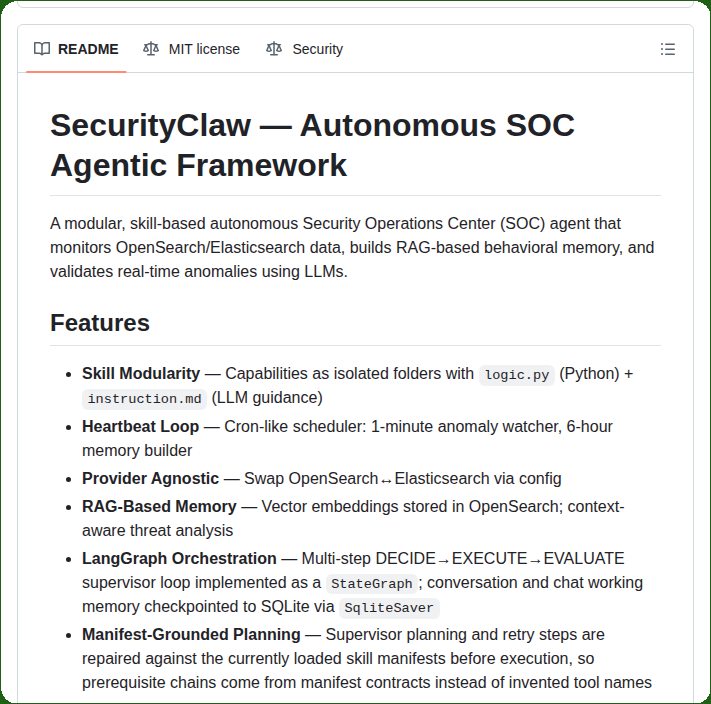Click the Skill Modularity bold text
The width and height of the screenshot is (711, 704).
click(x=141, y=374)
